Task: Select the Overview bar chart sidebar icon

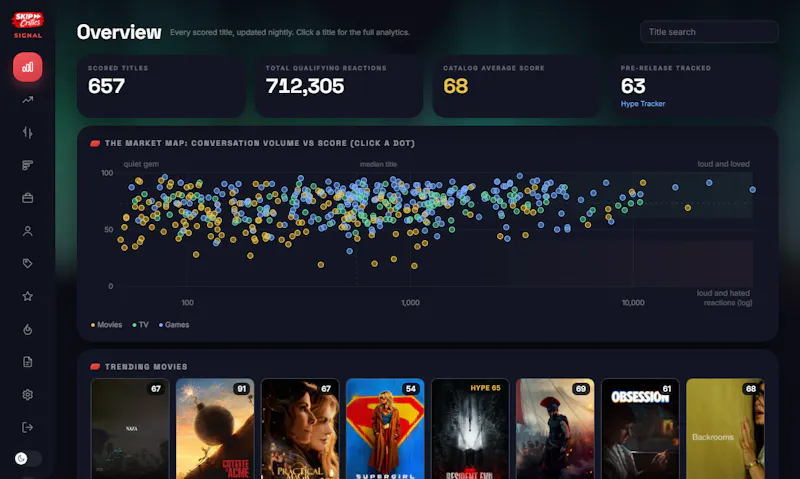Action: click(x=28, y=67)
